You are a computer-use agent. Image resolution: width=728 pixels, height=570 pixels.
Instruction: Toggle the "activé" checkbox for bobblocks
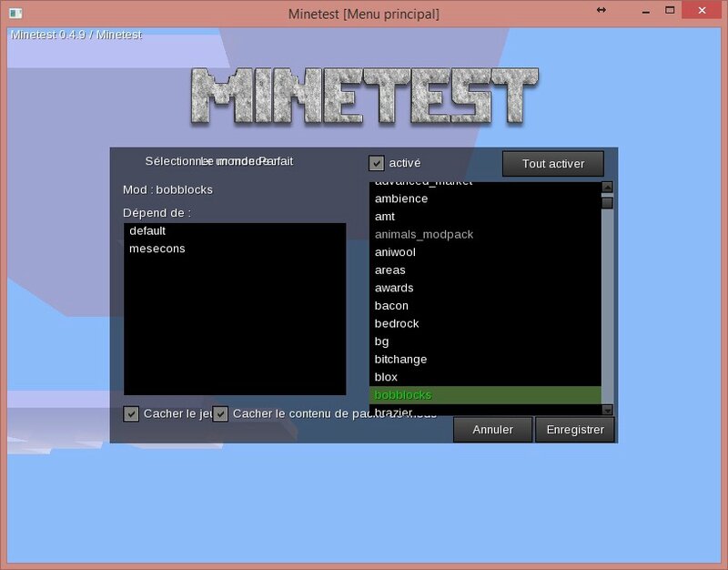[x=377, y=163]
